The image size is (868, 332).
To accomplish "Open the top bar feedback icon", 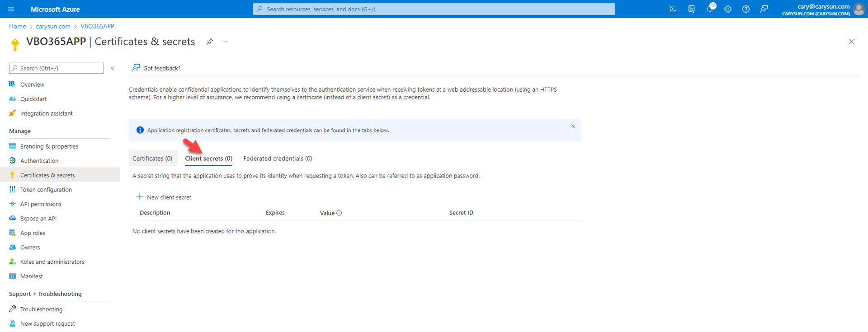I will click(x=764, y=9).
